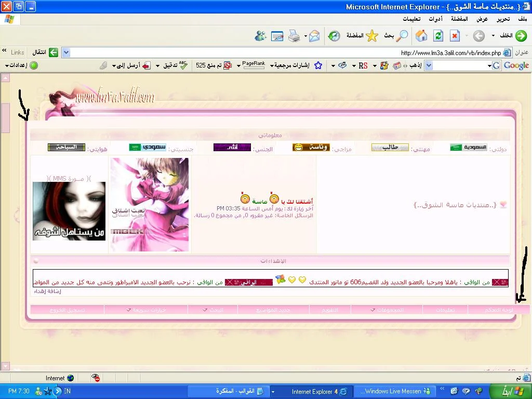The width and height of the screenshot is (532, 399).
Task: Click the MMS picture thumbnail
Action: pos(69,211)
